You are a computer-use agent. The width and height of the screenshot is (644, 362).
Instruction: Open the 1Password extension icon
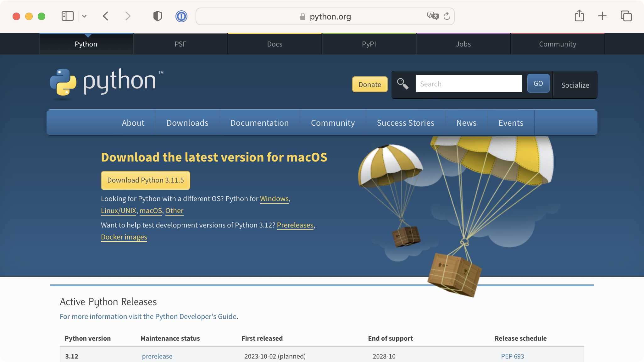point(181,16)
